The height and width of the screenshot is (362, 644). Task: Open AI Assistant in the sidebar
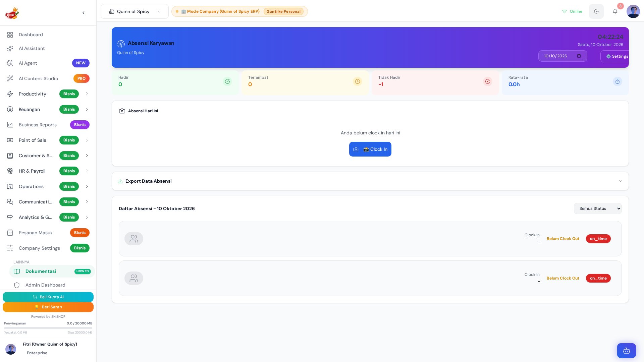pyautogui.click(x=48, y=48)
